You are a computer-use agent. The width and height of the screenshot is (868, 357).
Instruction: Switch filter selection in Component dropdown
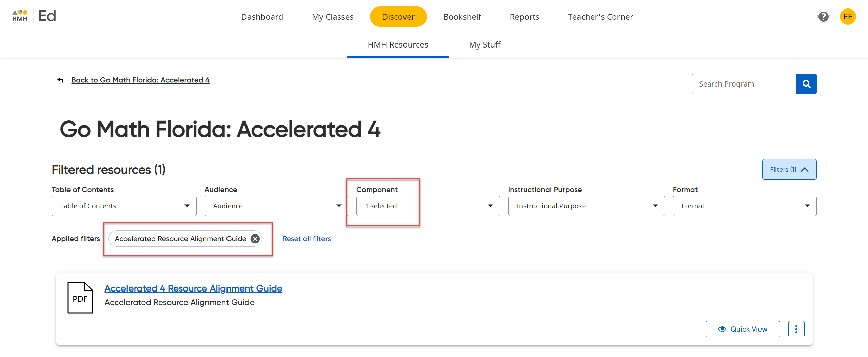coord(428,206)
